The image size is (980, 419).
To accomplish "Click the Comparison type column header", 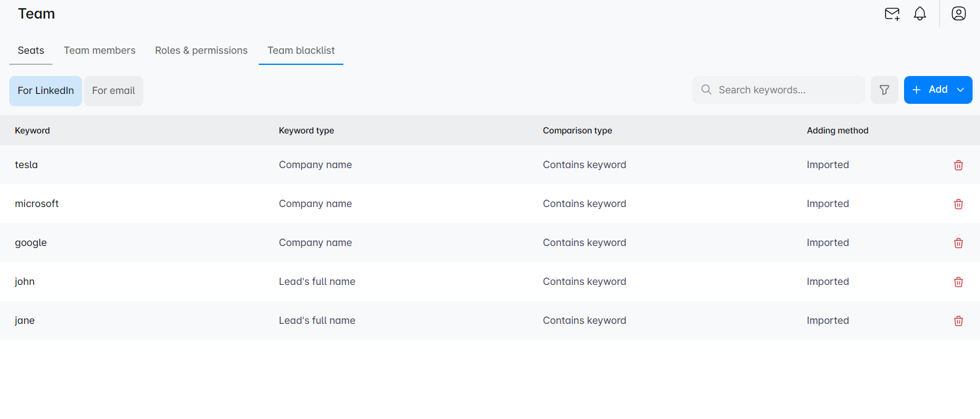I will tap(577, 130).
